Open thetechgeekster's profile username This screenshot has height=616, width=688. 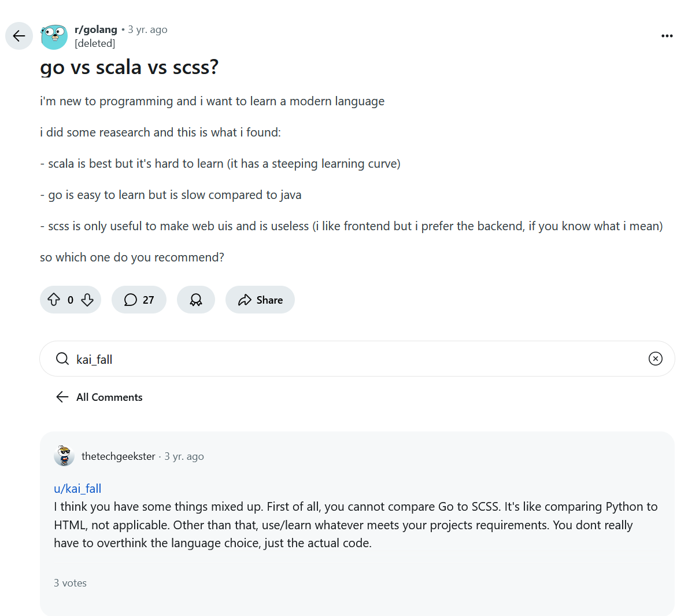[119, 456]
